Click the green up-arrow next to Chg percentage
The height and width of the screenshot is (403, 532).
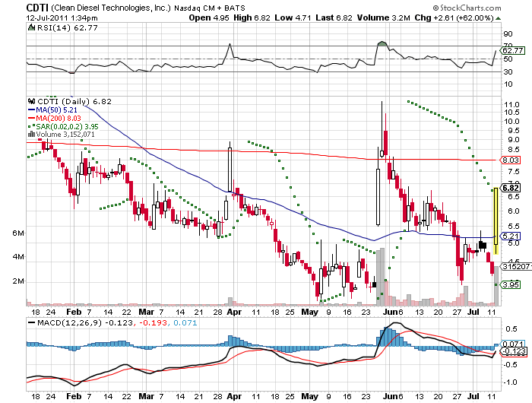pos(498,18)
